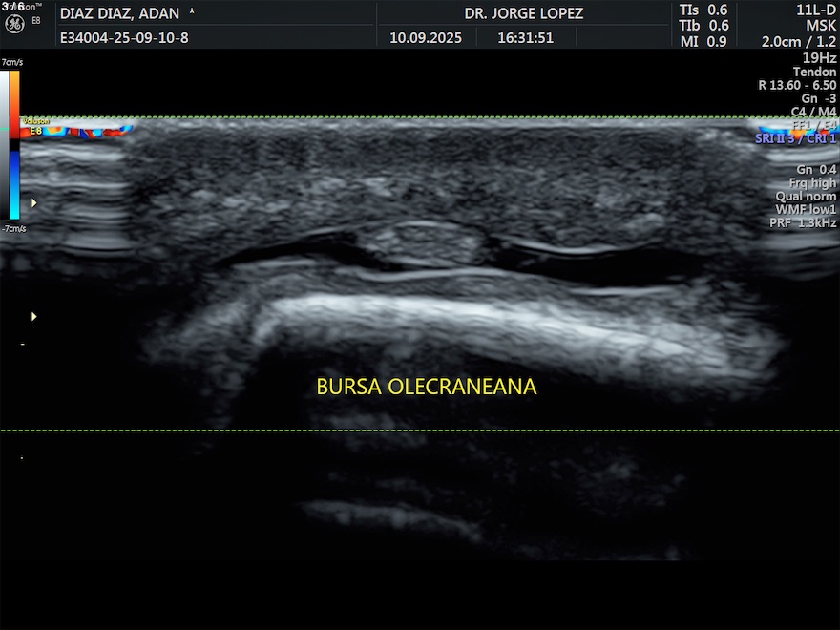This screenshot has height=630, width=840.
Task: Click the exam date 10.09.2025
Action: pos(426,39)
